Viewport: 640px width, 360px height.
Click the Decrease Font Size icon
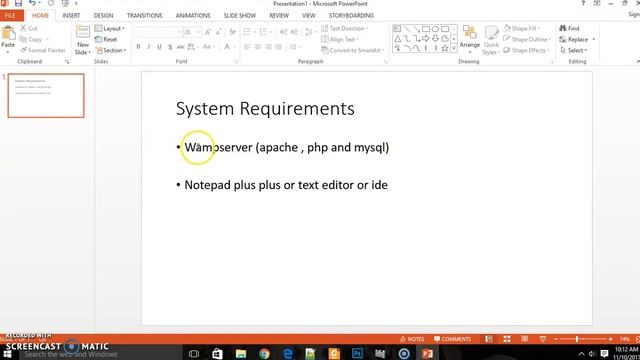tap(218, 32)
